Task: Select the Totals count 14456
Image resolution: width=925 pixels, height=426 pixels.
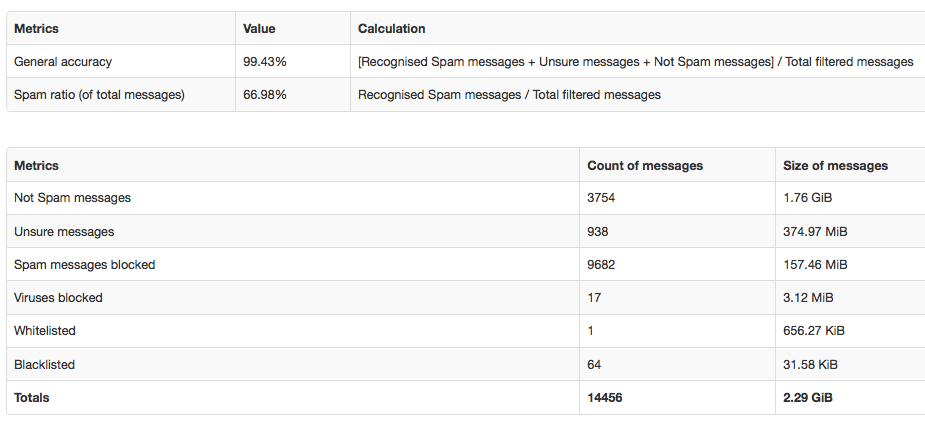Action: (x=605, y=398)
